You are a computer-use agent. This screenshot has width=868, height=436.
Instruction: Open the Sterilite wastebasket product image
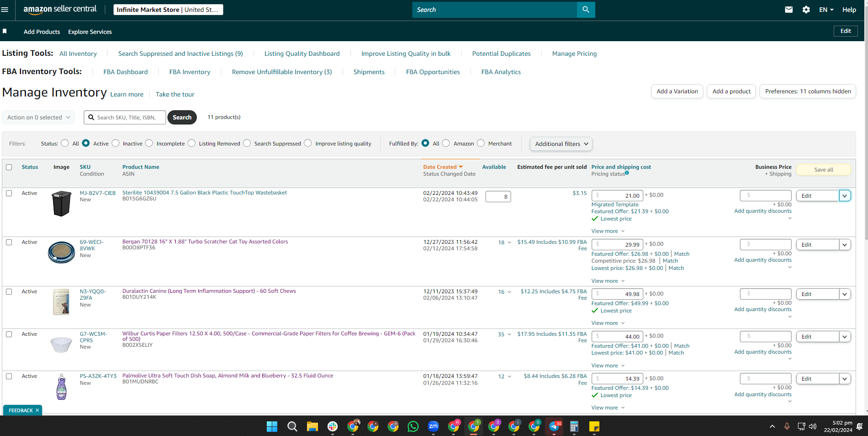pos(61,204)
